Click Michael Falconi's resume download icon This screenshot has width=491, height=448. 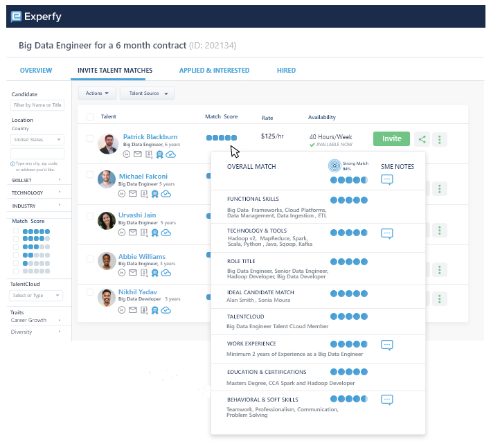144,194
